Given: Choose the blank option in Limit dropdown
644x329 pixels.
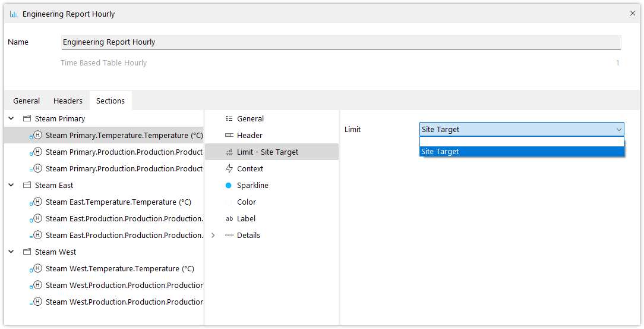Looking at the screenshot, I should (x=522, y=142).
